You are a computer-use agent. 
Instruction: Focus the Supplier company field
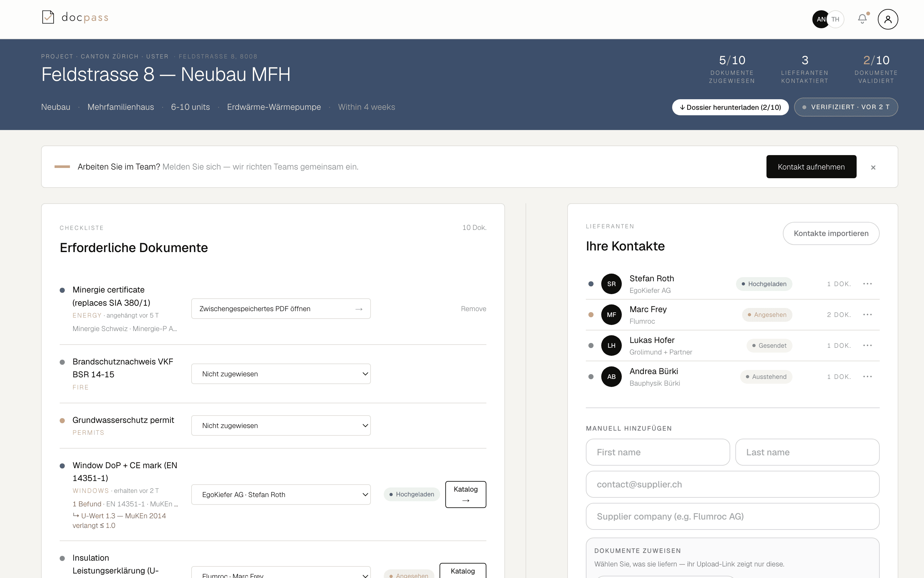point(732,516)
